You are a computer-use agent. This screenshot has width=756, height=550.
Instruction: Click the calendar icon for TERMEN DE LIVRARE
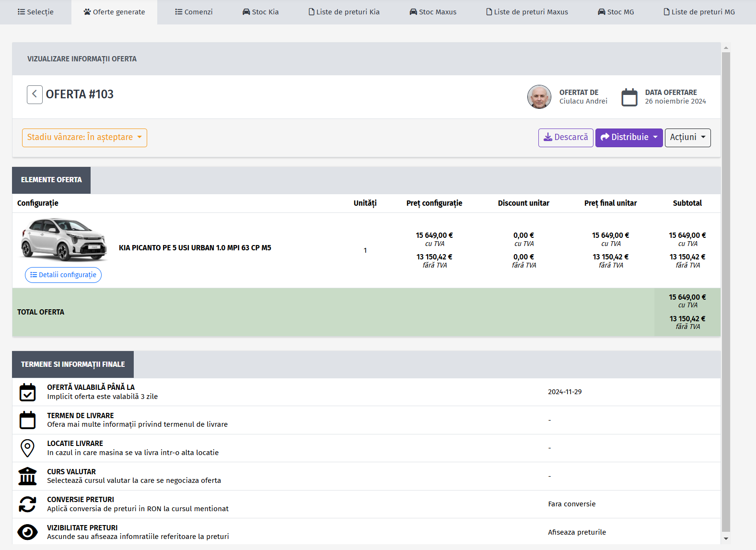[x=27, y=420]
